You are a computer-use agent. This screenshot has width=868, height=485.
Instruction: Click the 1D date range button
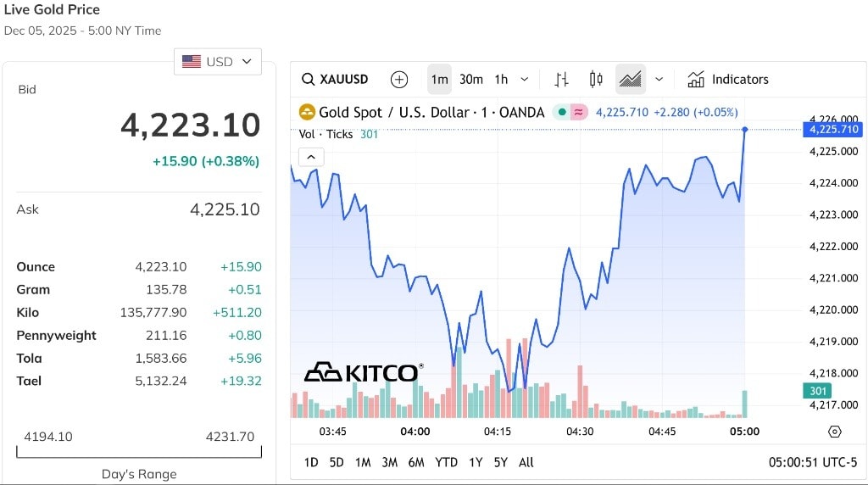(x=311, y=462)
